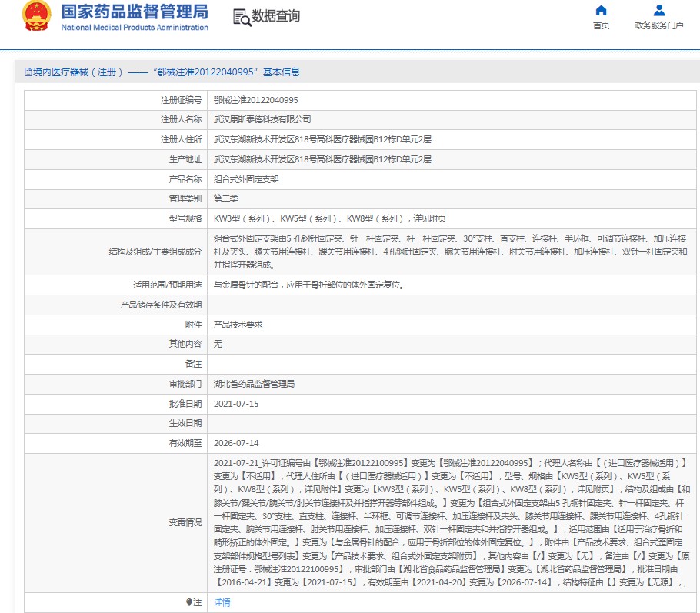
Task: Open the 详情 link
Action: coord(222,602)
